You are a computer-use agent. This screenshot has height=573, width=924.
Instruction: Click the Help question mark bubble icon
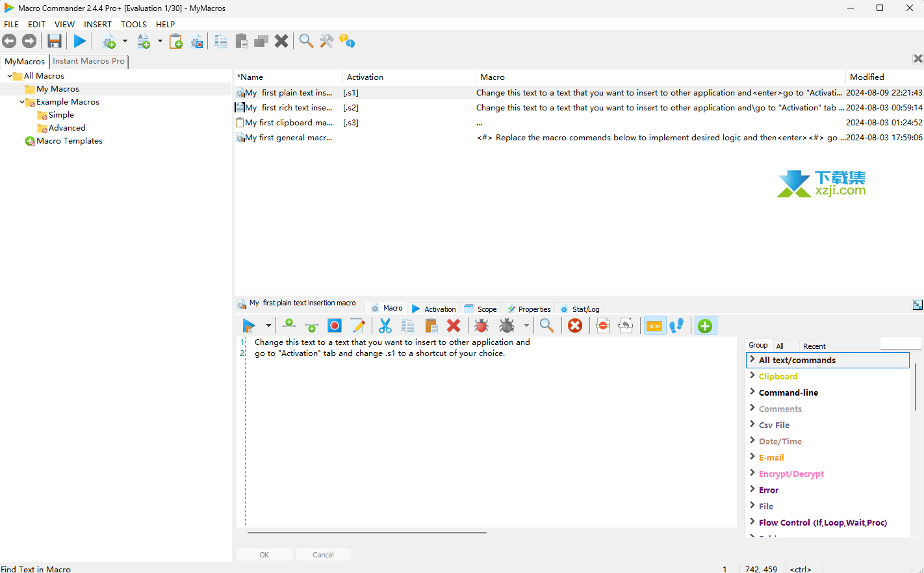(x=347, y=42)
